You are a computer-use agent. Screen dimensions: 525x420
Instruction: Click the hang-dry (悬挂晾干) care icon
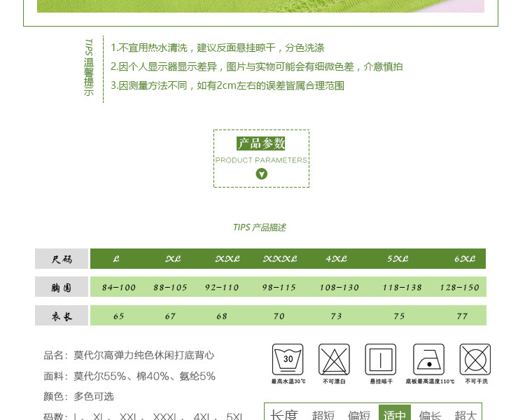point(381,359)
